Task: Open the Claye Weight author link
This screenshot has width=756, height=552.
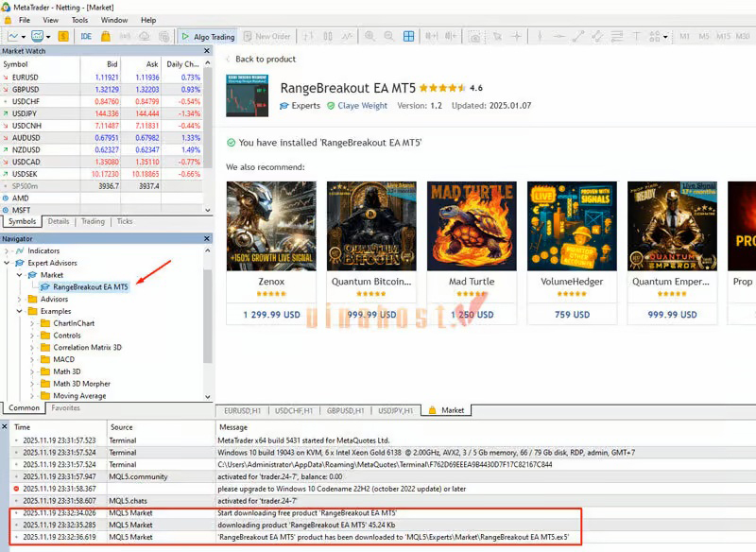Action: pyautogui.click(x=362, y=106)
